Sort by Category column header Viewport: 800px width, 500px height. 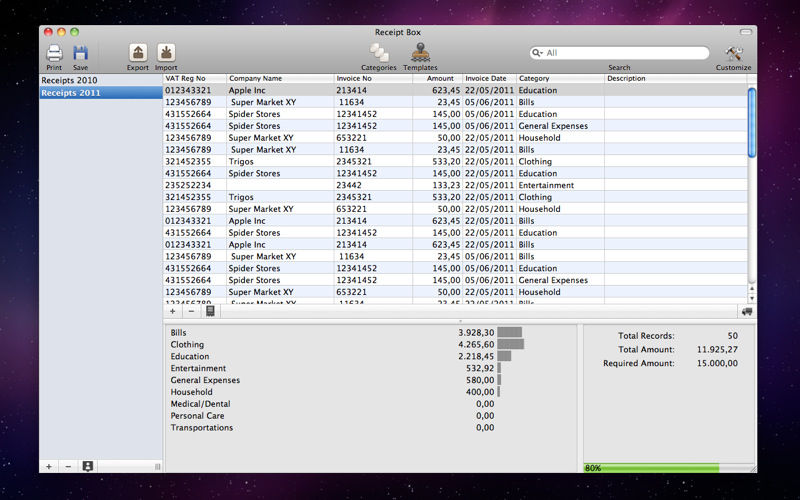click(x=560, y=79)
